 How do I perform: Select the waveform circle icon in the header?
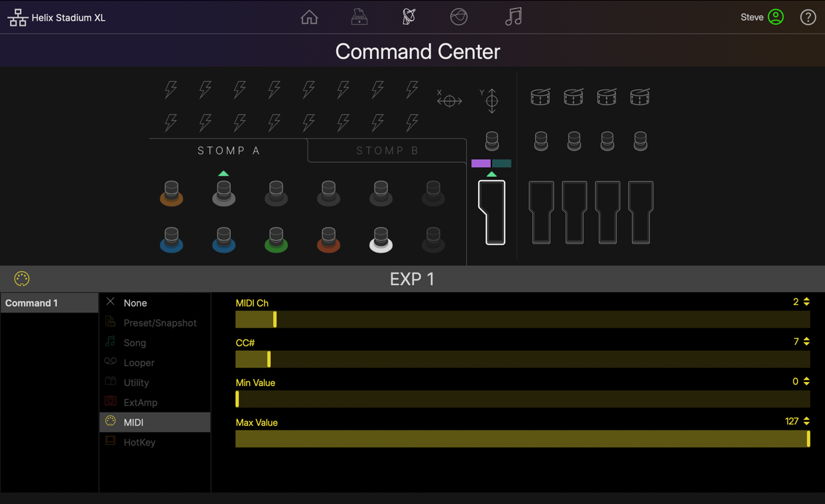(x=458, y=17)
